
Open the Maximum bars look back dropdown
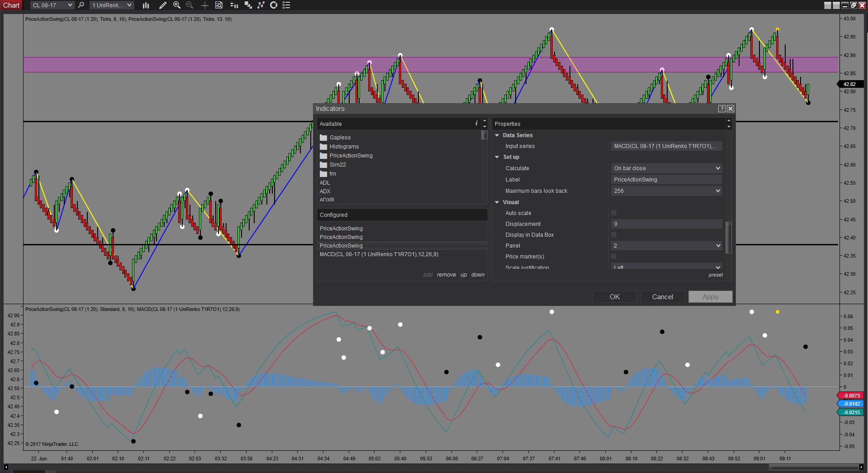(666, 191)
